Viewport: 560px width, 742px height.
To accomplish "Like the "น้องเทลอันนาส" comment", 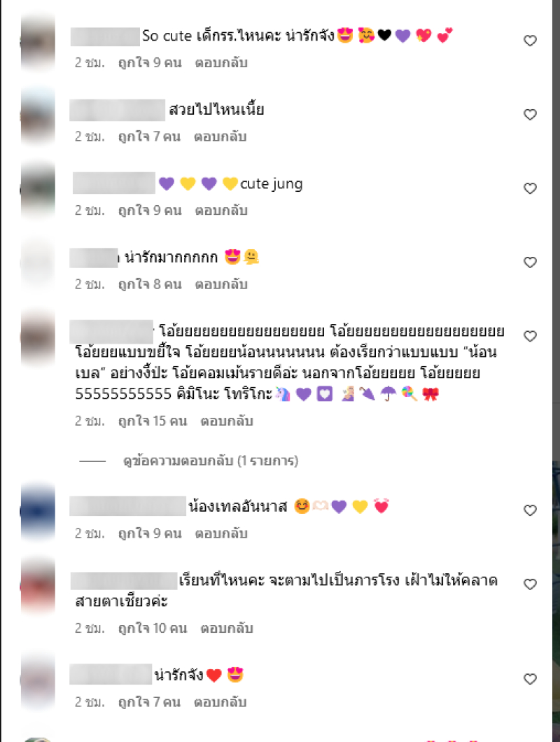I will tap(530, 510).
